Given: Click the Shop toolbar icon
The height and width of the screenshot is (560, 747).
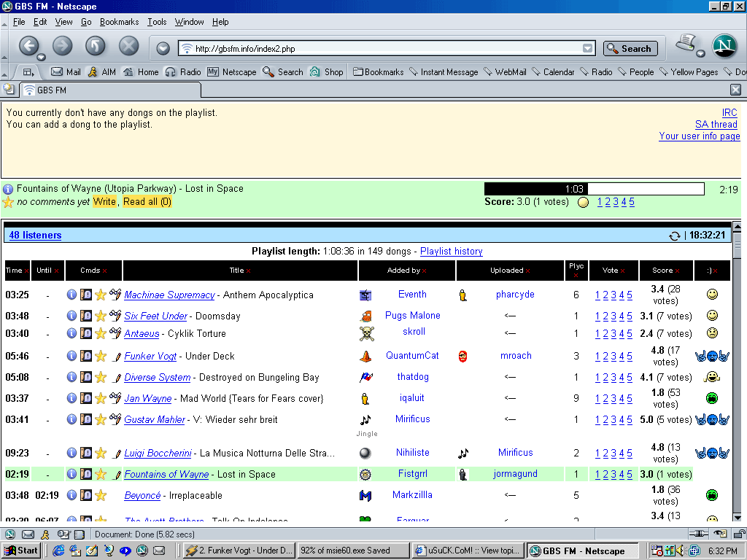Looking at the screenshot, I should coord(326,72).
